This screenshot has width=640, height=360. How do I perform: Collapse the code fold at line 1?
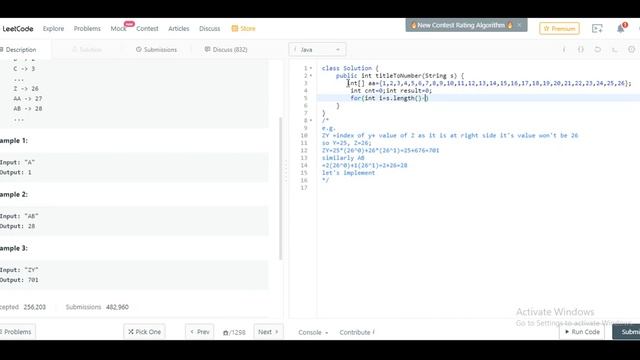(311, 68)
